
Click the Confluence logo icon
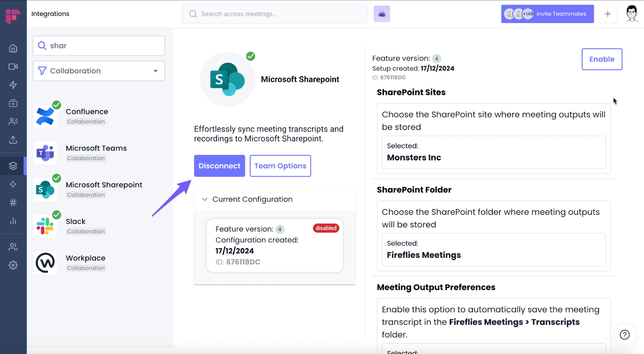45,116
